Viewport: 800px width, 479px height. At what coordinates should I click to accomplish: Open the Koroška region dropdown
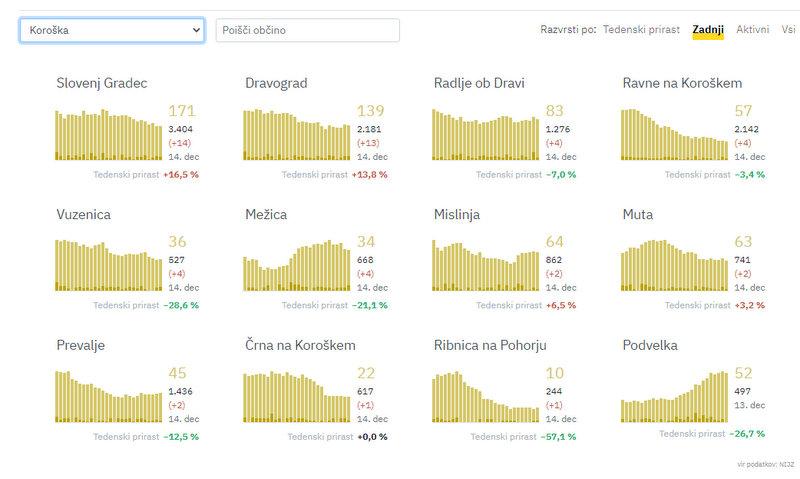click(x=111, y=30)
